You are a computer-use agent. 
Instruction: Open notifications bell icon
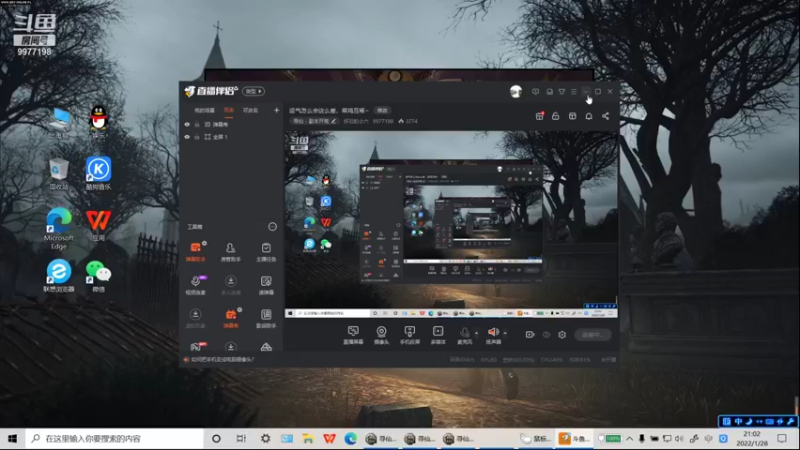click(x=589, y=116)
